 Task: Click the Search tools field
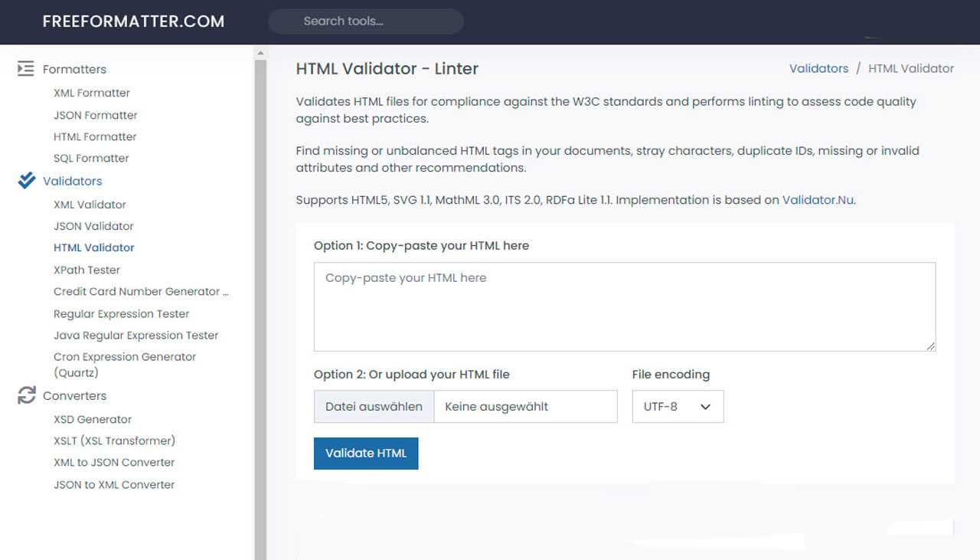[366, 21]
